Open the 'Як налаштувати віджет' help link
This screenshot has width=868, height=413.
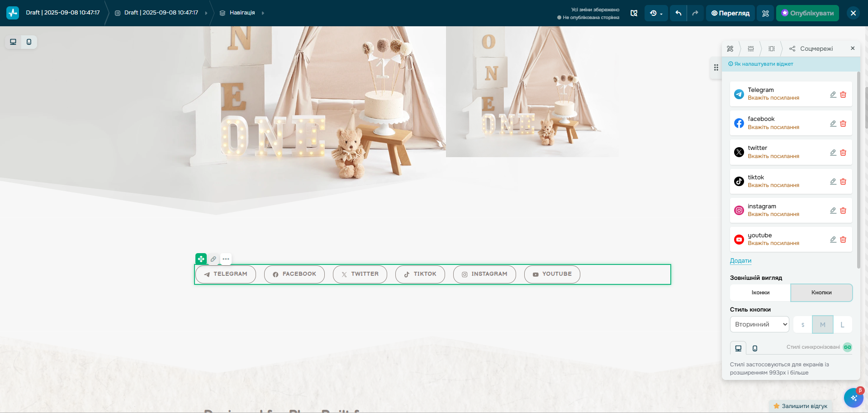pyautogui.click(x=761, y=64)
